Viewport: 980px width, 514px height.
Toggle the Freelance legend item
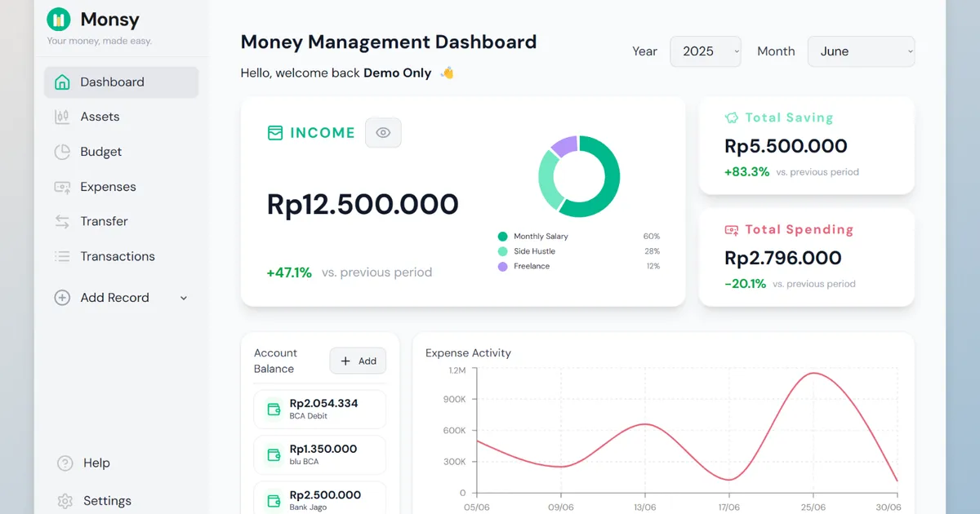pyautogui.click(x=531, y=267)
